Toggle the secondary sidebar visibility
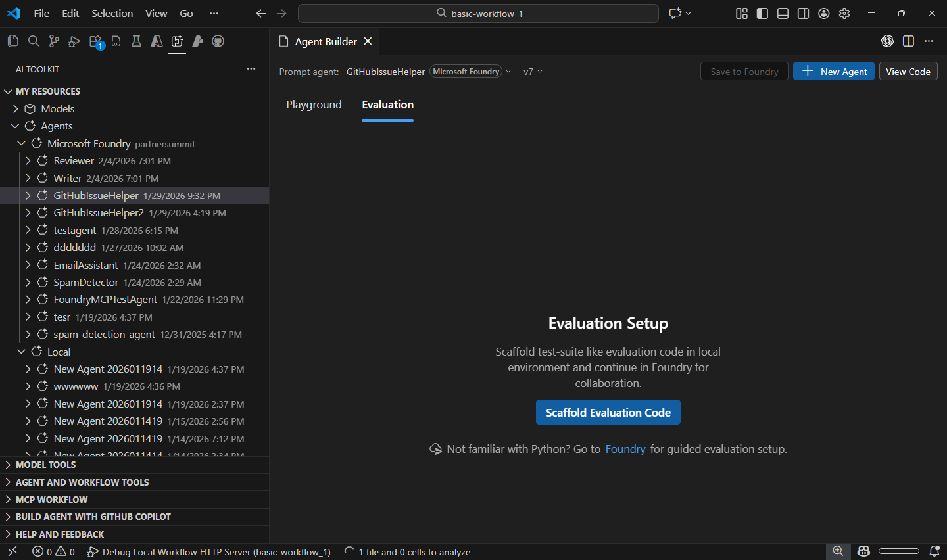This screenshot has height=560, width=947. coord(803,13)
